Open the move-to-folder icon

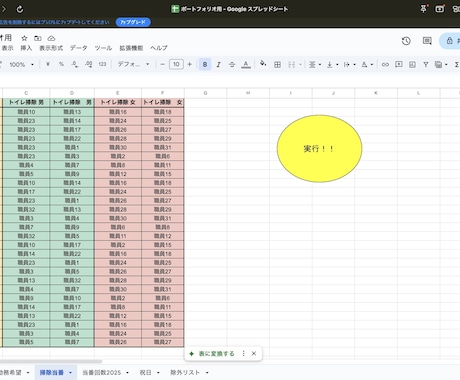point(38,38)
